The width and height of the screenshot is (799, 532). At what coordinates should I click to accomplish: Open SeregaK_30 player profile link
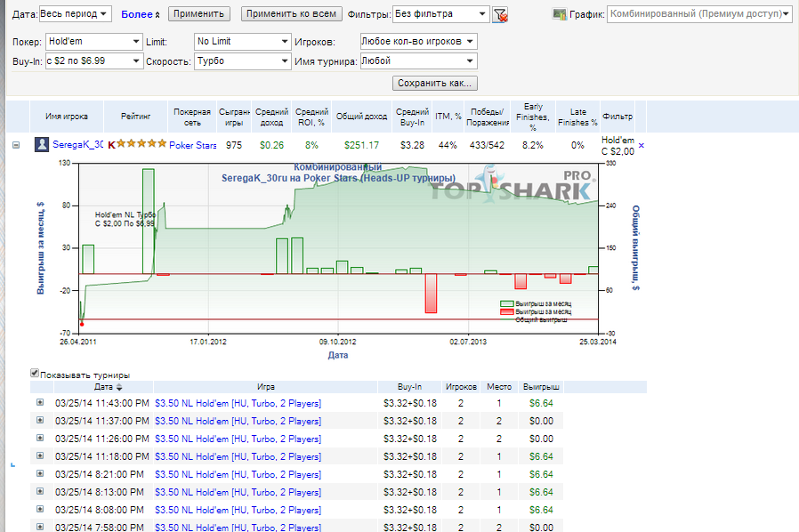click(78, 145)
